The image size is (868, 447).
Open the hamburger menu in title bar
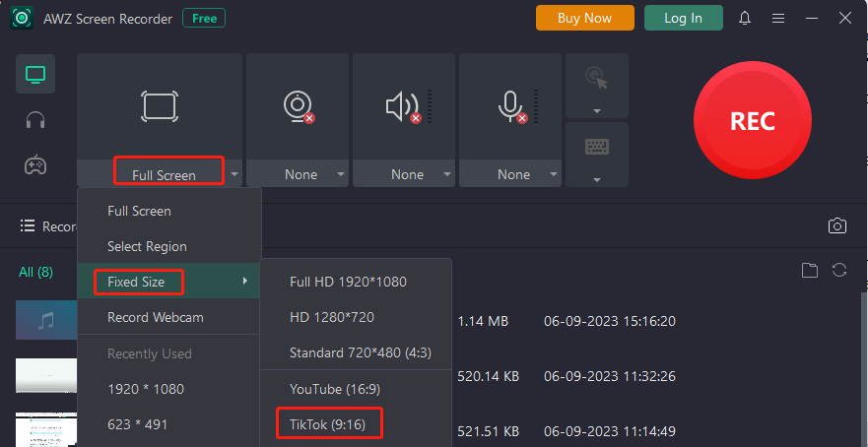(x=778, y=19)
